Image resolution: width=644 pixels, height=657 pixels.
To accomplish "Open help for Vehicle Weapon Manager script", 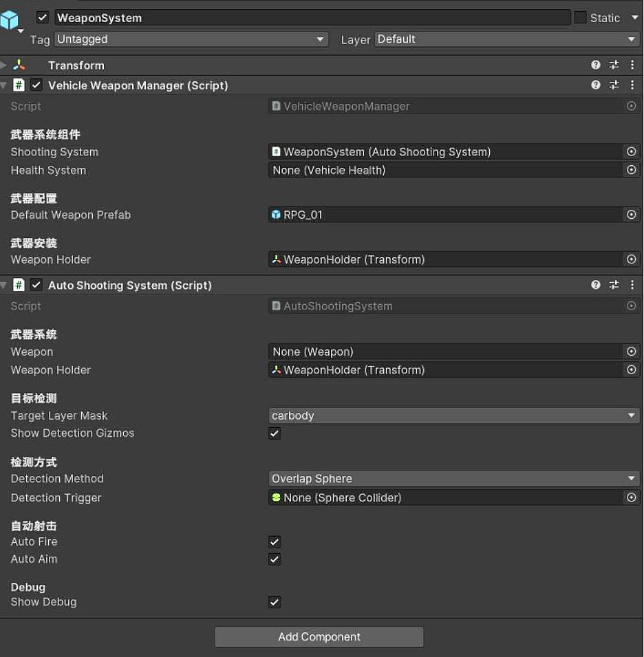I will pyautogui.click(x=596, y=85).
